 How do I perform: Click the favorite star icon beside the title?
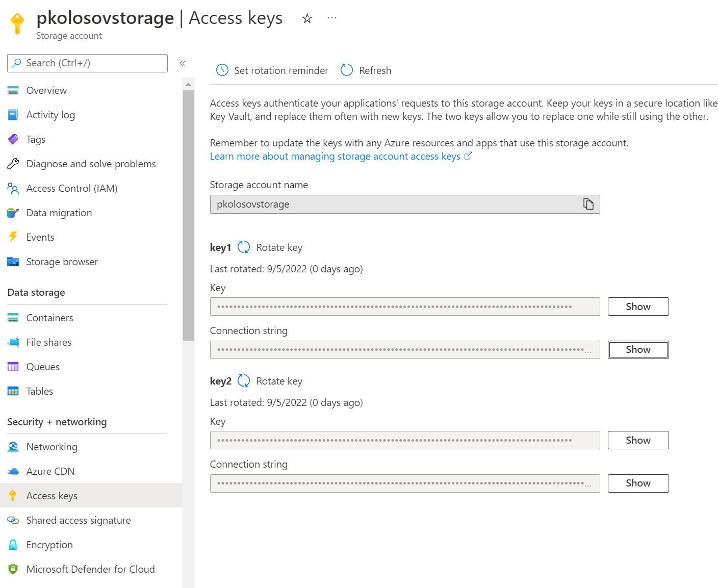[307, 18]
